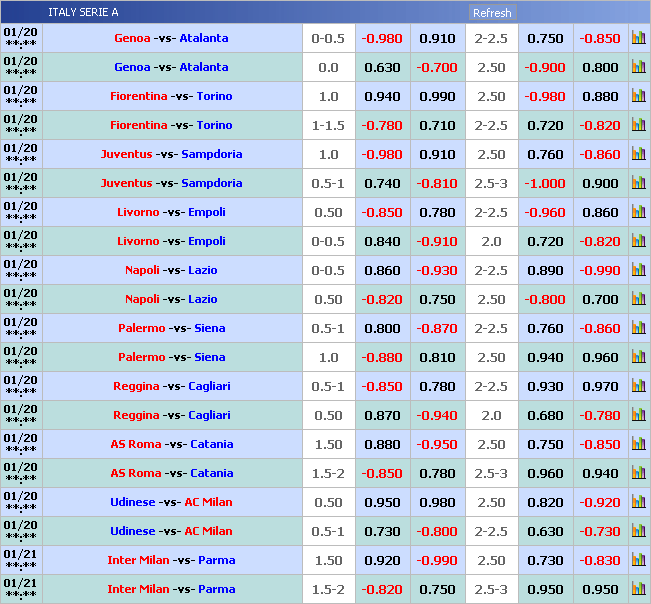Open chart icon for AS Roma-Catania 1.5-2 row

pyautogui.click(x=638, y=474)
